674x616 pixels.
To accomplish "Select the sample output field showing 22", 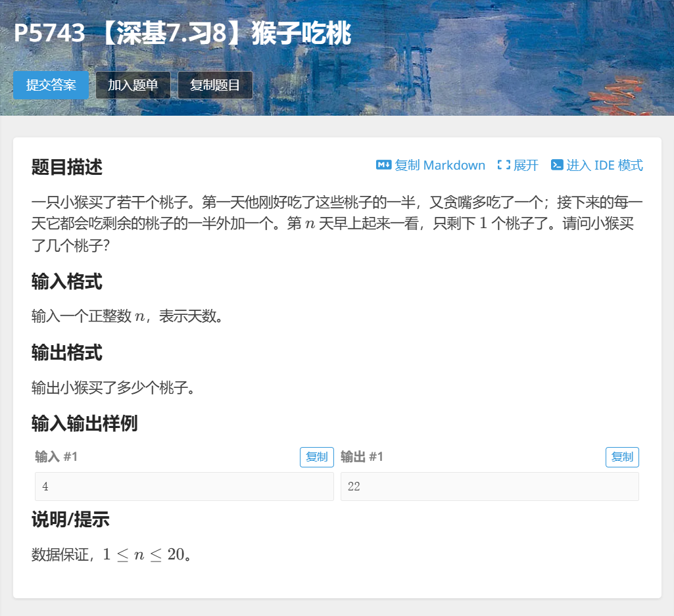I will (x=489, y=486).
